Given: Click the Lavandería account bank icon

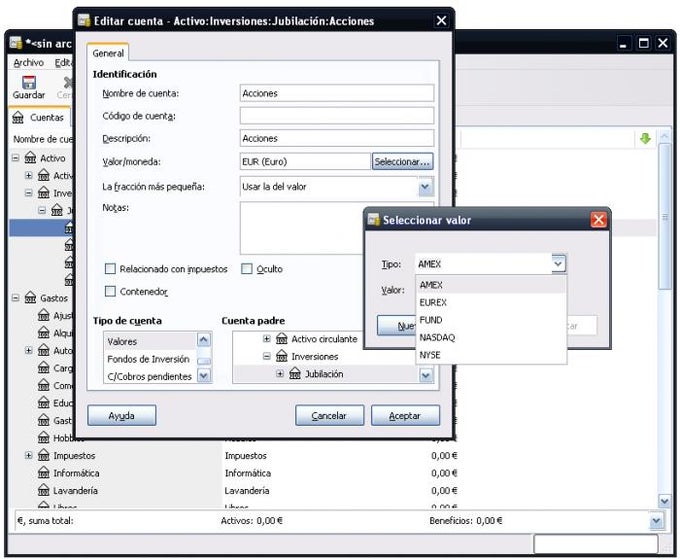Looking at the screenshot, I should (43, 490).
